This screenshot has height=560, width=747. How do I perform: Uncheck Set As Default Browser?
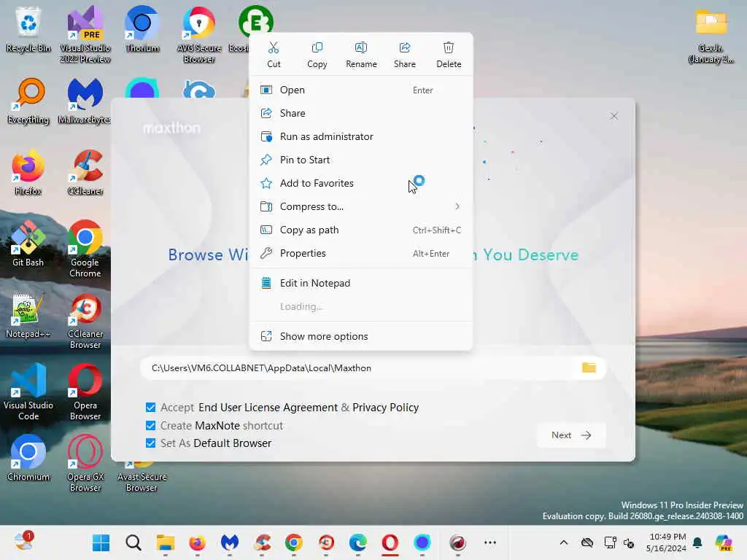150,443
